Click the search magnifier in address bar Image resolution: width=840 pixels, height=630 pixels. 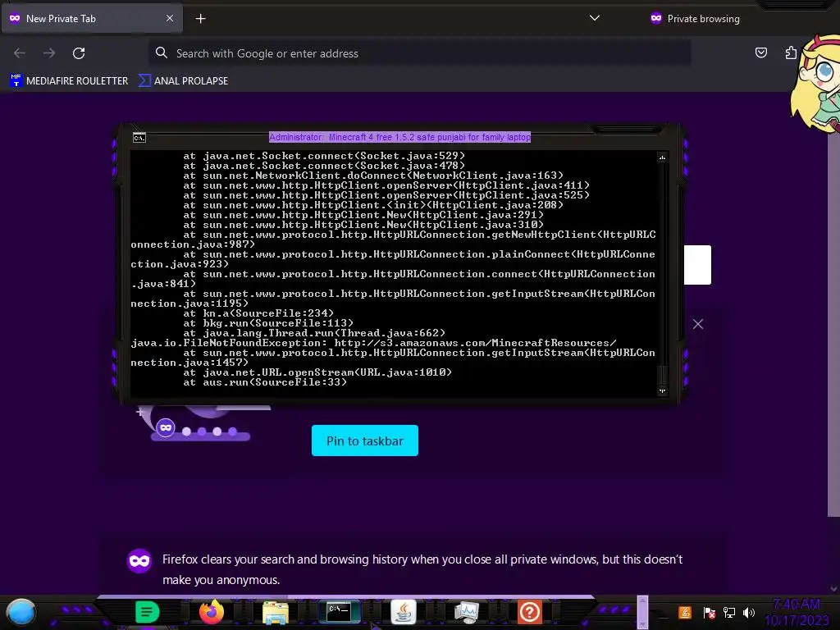(x=162, y=52)
